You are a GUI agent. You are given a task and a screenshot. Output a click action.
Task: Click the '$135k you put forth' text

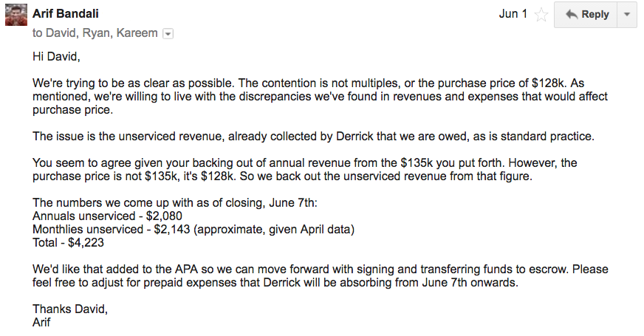pyautogui.click(x=451, y=162)
